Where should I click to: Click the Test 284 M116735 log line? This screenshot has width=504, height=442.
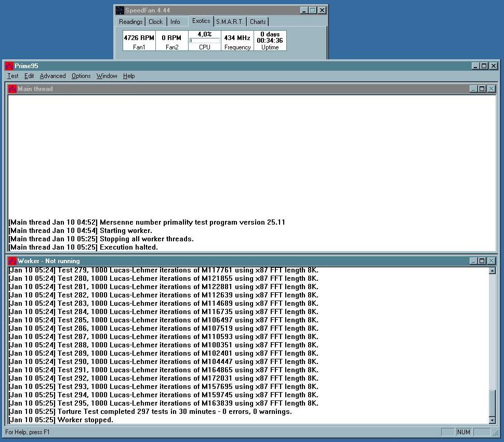163,311
